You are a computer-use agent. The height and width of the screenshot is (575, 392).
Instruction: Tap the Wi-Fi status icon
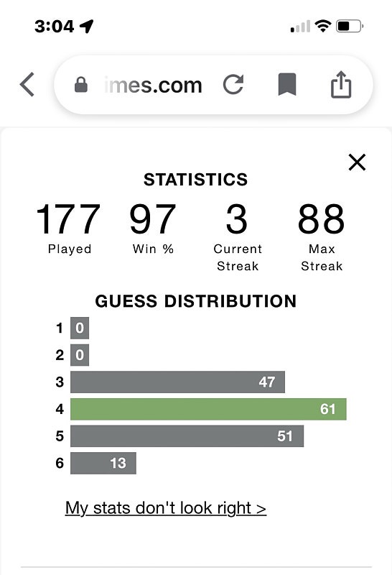(323, 26)
